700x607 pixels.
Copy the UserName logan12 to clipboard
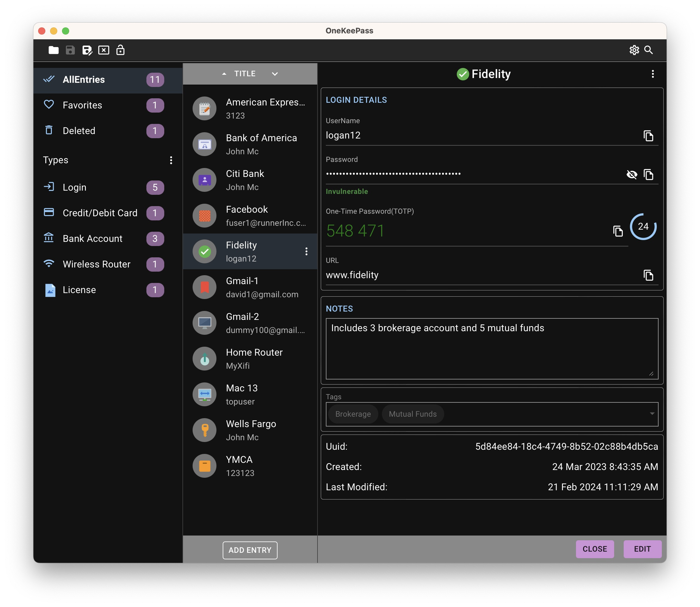(648, 136)
